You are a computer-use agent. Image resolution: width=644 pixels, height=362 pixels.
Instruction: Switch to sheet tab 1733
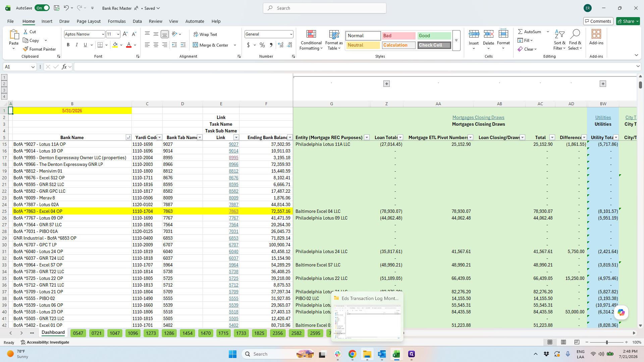[241, 333]
